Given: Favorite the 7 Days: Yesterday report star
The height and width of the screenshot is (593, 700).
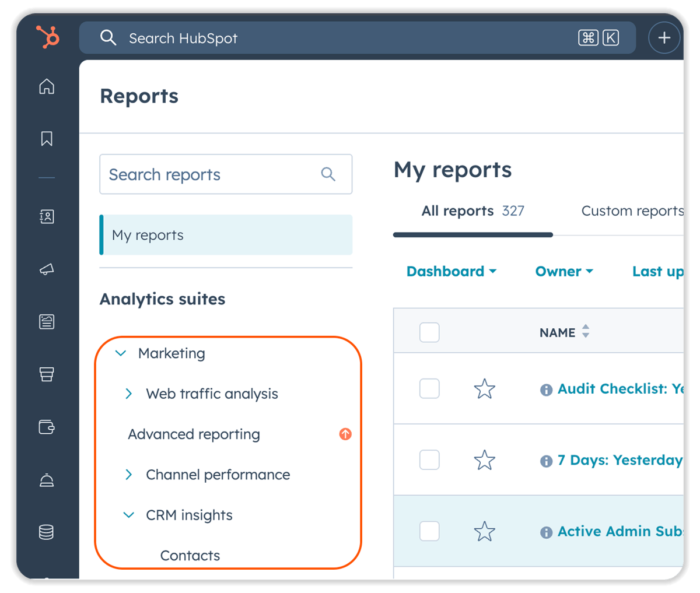Looking at the screenshot, I should point(485,460).
